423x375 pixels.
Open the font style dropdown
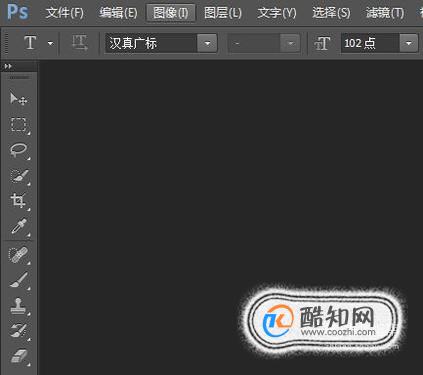[x=291, y=43]
